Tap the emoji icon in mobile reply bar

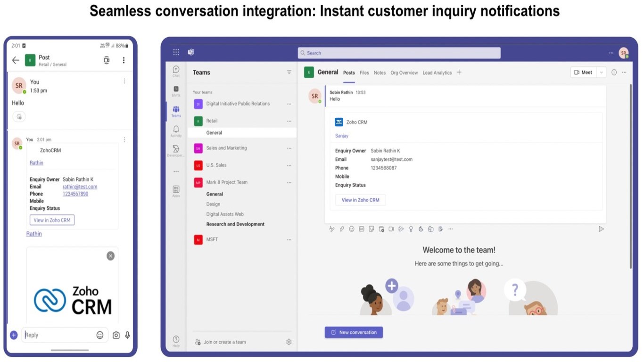[x=100, y=335]
